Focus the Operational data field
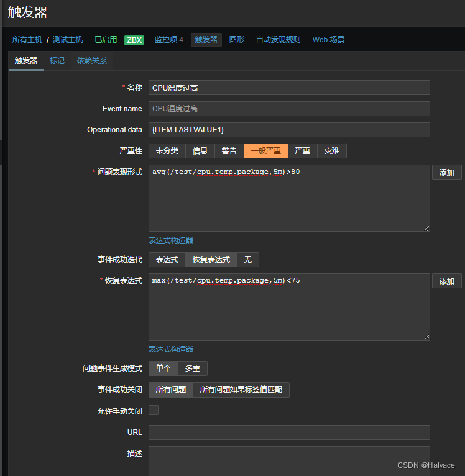The image size is (465, 476). pyautogui.click(x=289, y=130)
